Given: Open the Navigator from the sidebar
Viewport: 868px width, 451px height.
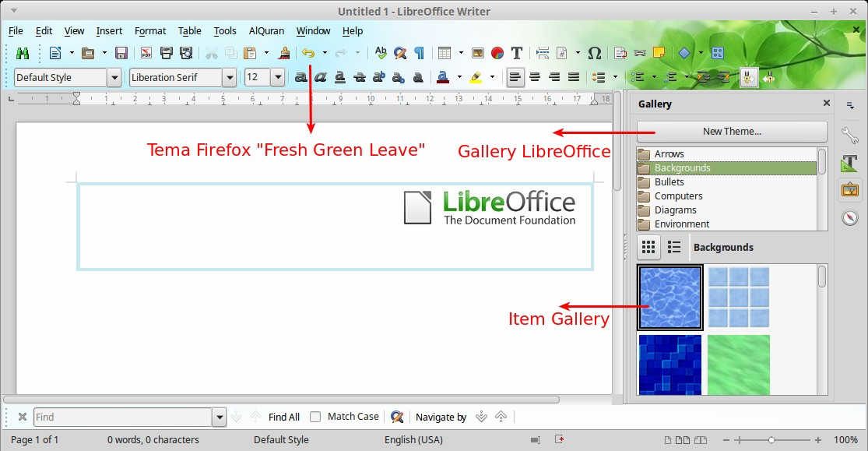Looking at the screenshot, I should click(x=850, y=218).
